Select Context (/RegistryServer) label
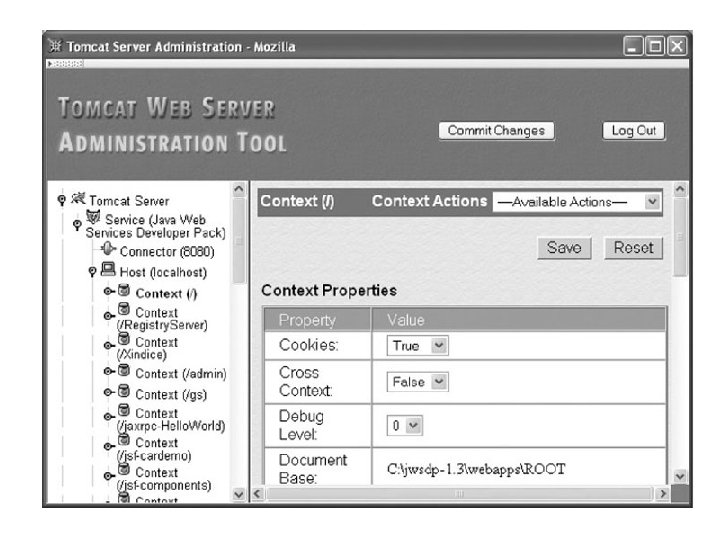The width and height of the screenshot is (720, 540). click(162, 319)
